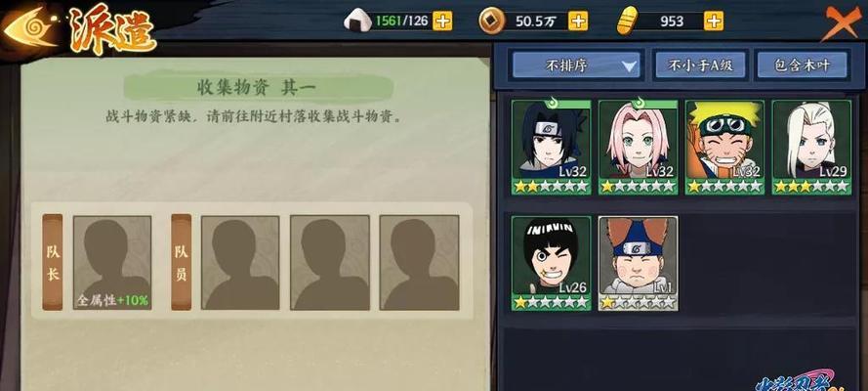Image resolution: width=868 pixels, height=391 pixels.
Task: Tap the copper coin currency icon
Action: 491,22
